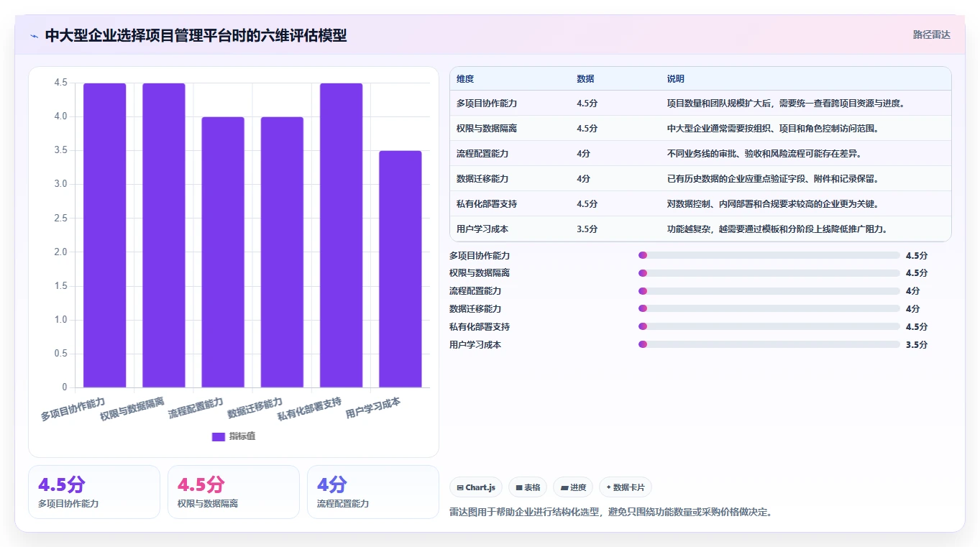Open the 权限与数据隔离 4.5分 data card
Screen dimensions: 980x547
pos(234,492)
